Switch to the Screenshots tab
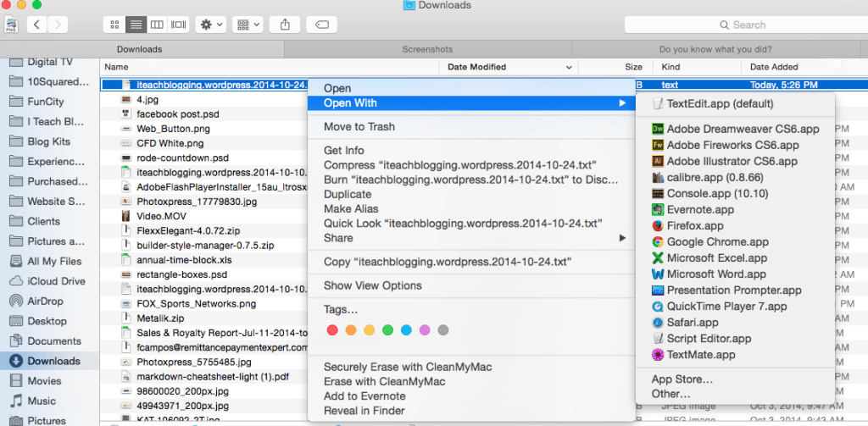 click(x=426, y=49)
